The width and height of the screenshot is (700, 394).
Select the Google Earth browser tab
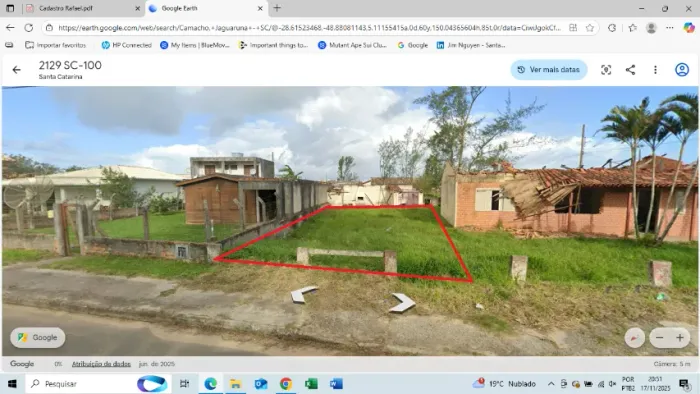(205, 8)
